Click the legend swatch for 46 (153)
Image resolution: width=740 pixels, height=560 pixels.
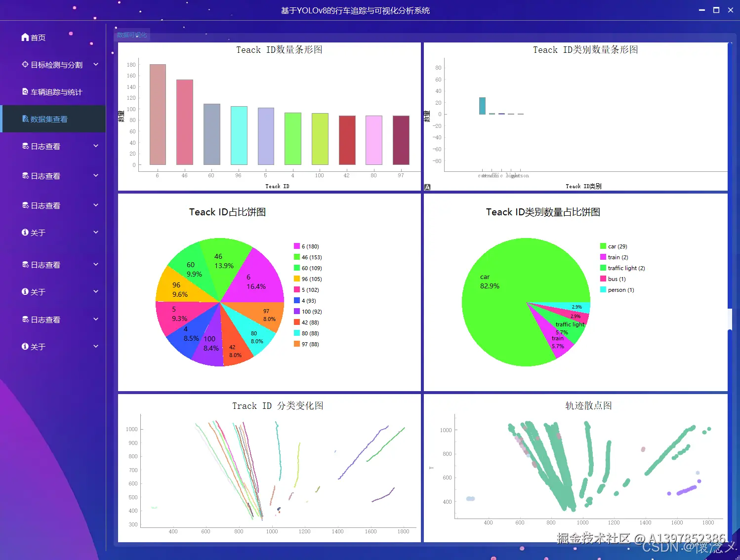pyautogui.click(x=297, y=257)
